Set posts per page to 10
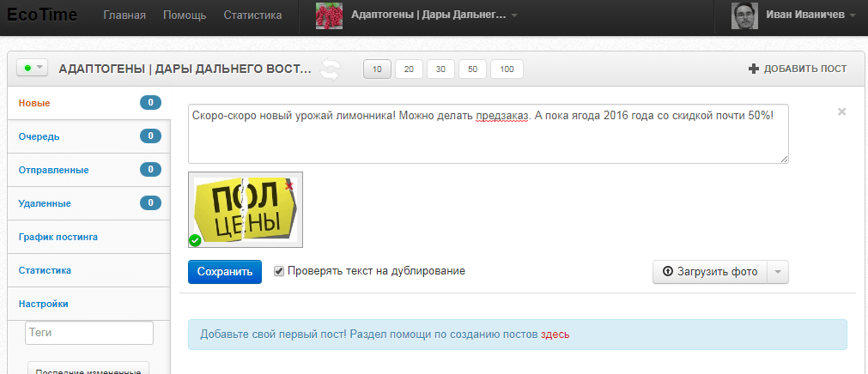The image size is (868, 374). (x=377, y=69)
